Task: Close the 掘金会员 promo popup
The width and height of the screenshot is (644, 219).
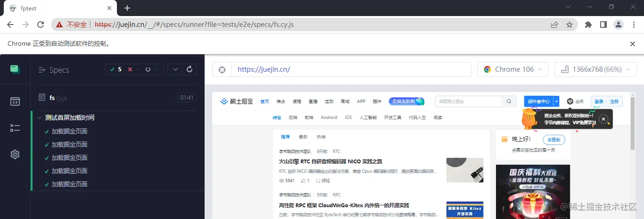Action: click(x=603, y=118)
